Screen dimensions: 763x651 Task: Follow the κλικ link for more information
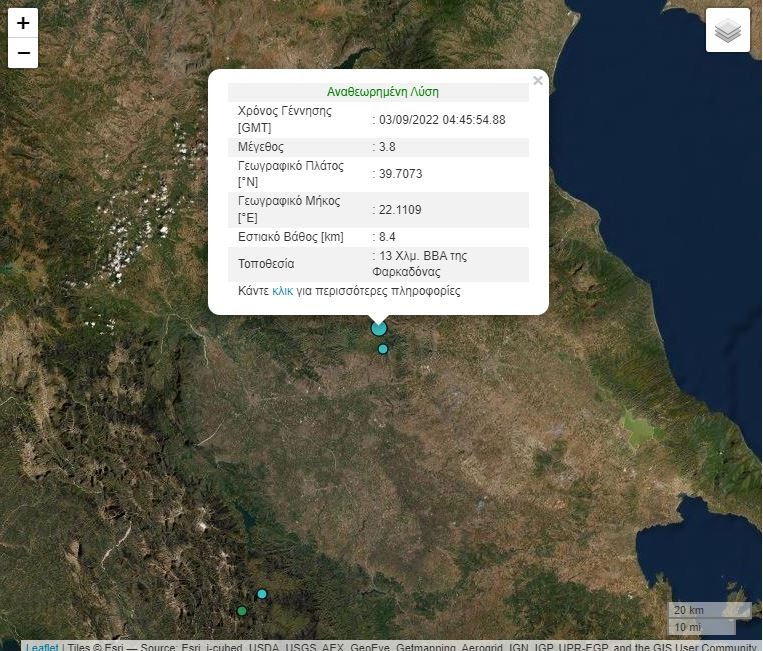point(282,291)
